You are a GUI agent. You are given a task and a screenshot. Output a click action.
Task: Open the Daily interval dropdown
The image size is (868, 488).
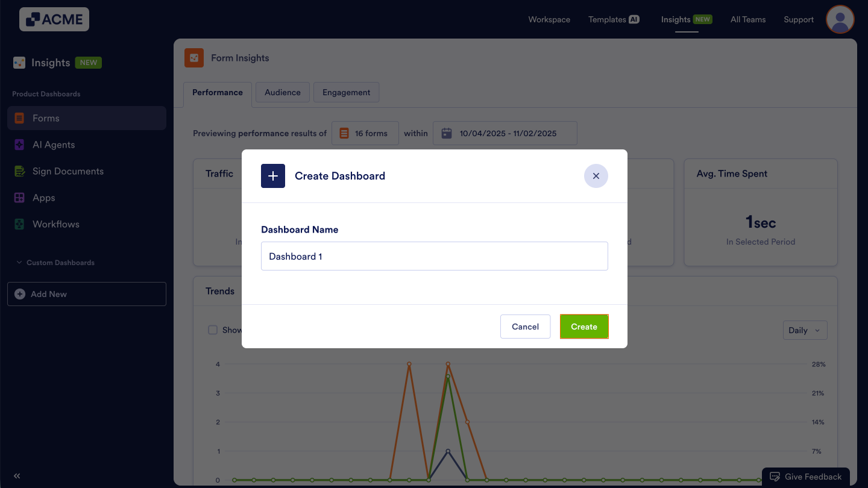coord(805,330)
